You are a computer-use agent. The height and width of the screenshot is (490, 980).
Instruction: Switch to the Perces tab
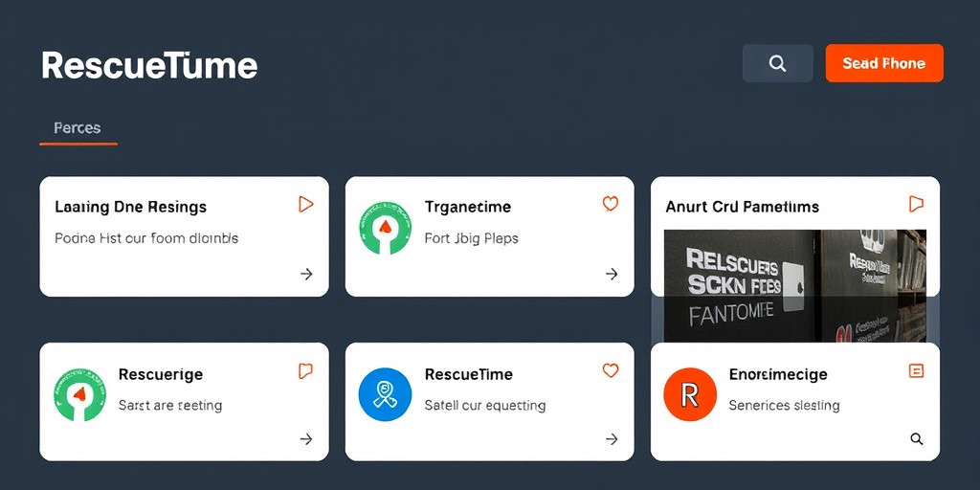78,128
